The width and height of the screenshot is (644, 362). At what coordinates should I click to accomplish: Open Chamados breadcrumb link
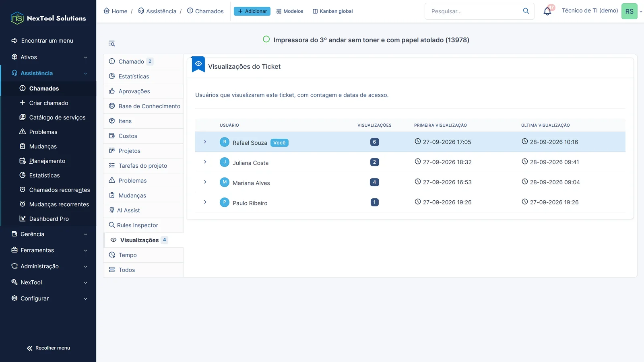pos(205,11)
